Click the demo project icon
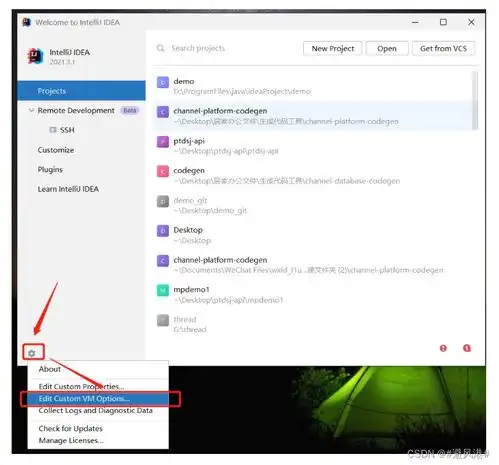The height and width of the screenshot is (465, 499). (x=163, y=82)
